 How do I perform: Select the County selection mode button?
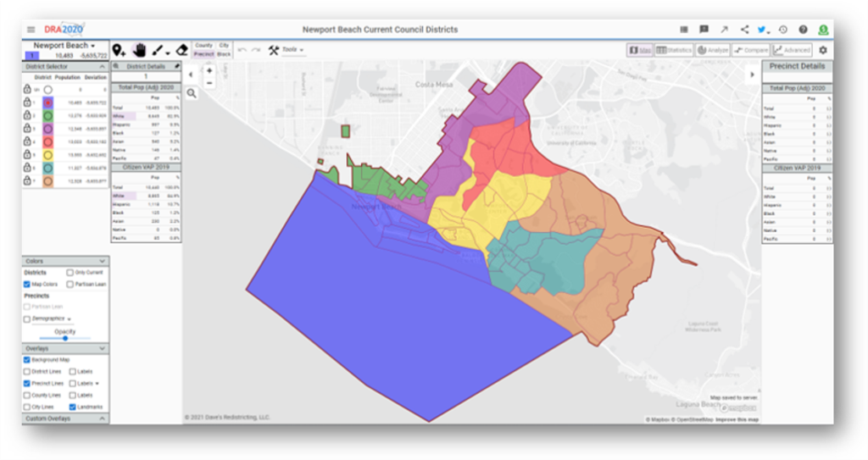click(x=203, y=46)
